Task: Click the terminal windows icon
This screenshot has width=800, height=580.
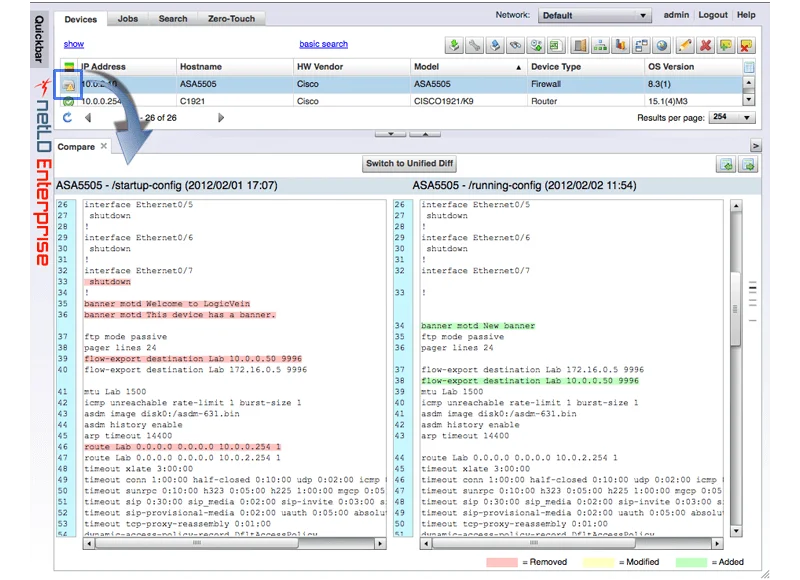Action: coord(641,45)
